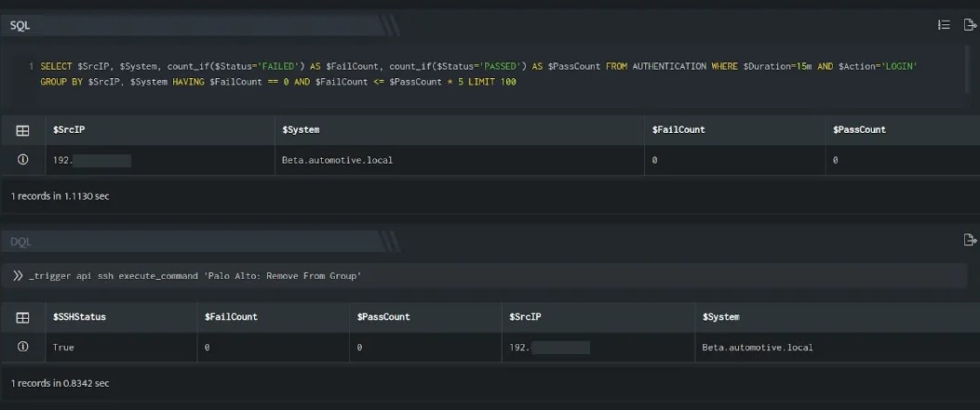The image size is (980, 410).
Task: Sort by $System column in SQL results
Action: [460, 130]
